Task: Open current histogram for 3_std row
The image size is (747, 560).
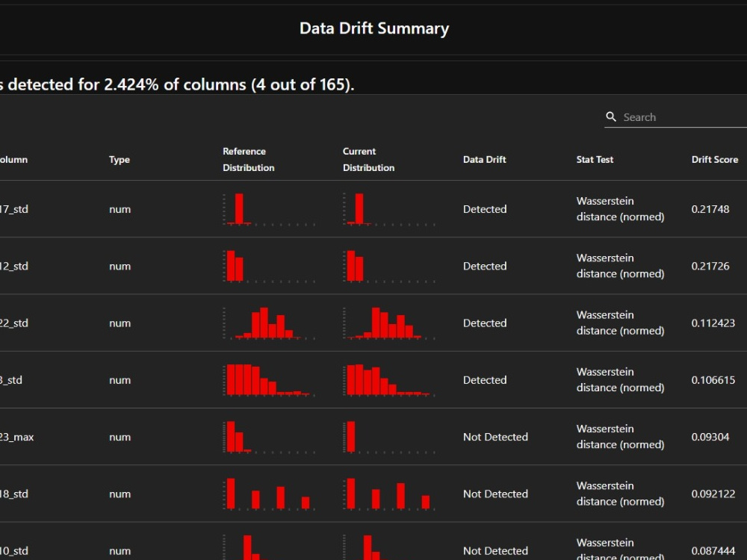Action: [x=389, y=380]
